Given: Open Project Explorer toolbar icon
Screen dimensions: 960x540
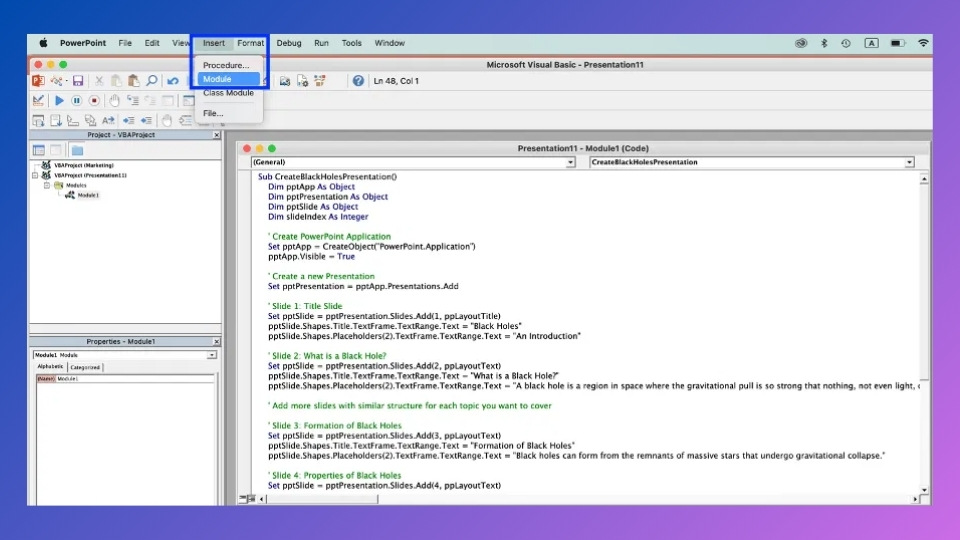Looking at the screenshot, I should tap(285, 81).
